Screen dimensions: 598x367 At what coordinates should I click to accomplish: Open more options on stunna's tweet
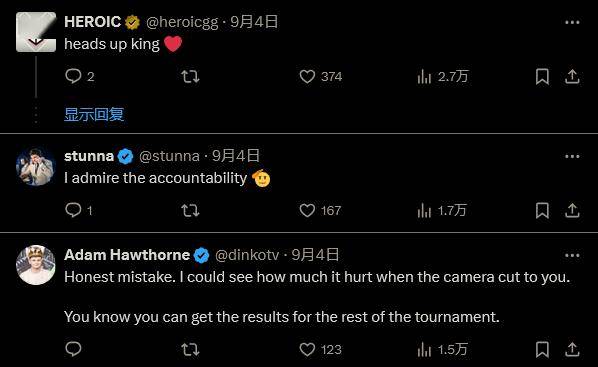572,156
